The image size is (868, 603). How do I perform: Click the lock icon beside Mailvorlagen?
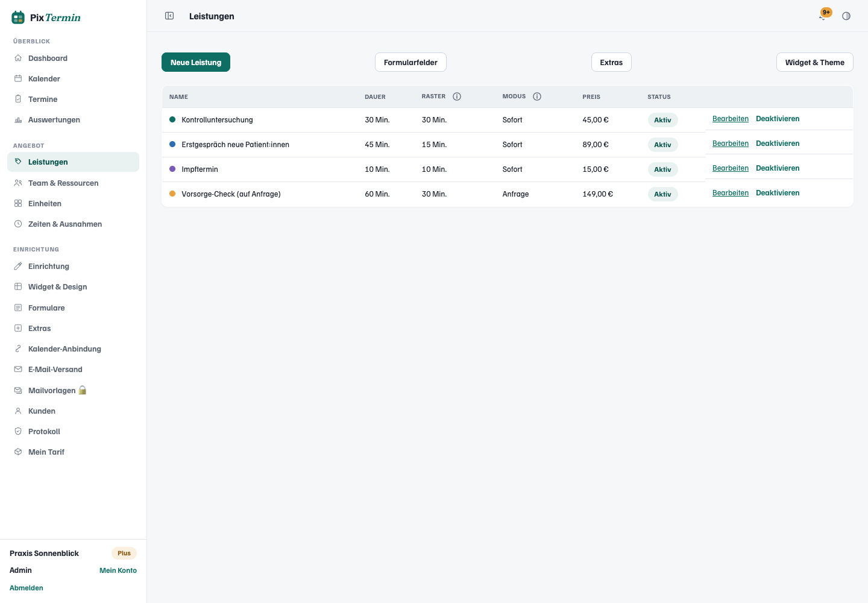(x=83, y=390)
